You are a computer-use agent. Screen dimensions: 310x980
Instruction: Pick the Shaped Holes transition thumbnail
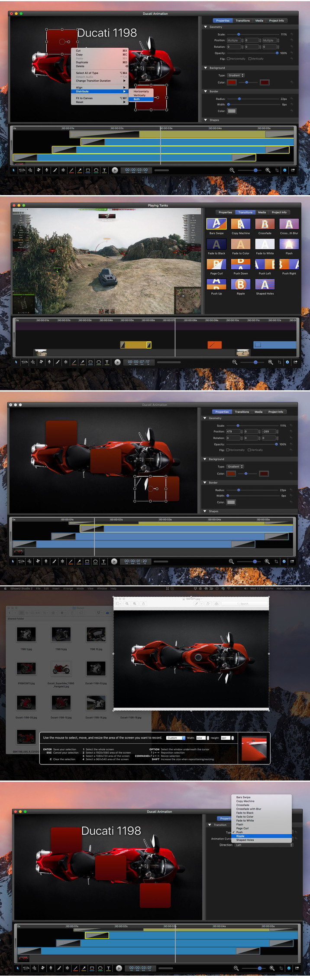265,284
